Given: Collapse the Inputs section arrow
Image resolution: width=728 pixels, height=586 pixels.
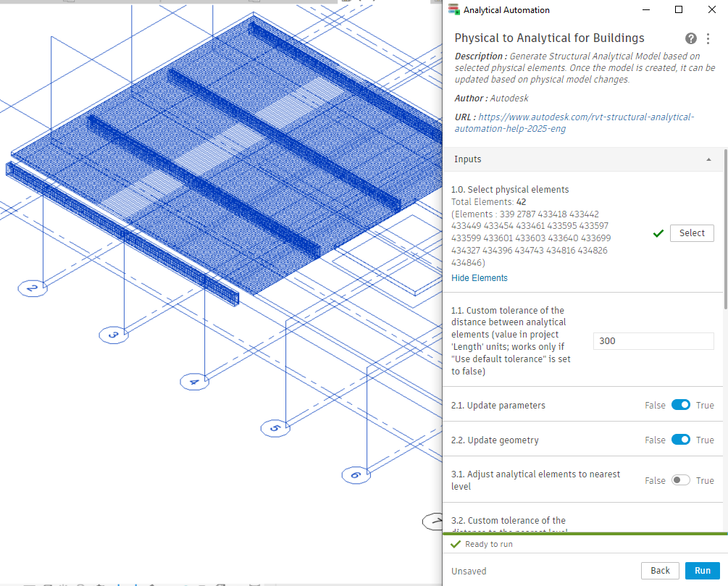Looking at the screenshot, I should (x=708, y=159).
